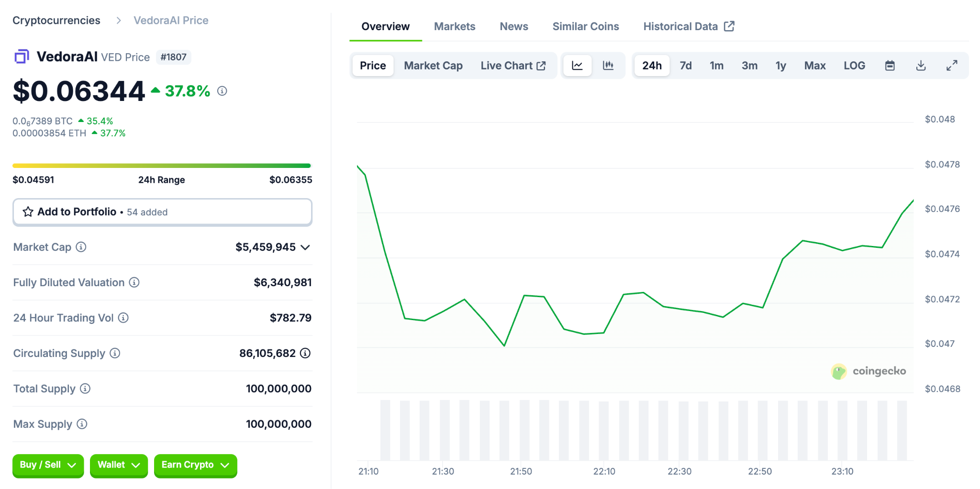Switch chart to Market Cap

433,66
